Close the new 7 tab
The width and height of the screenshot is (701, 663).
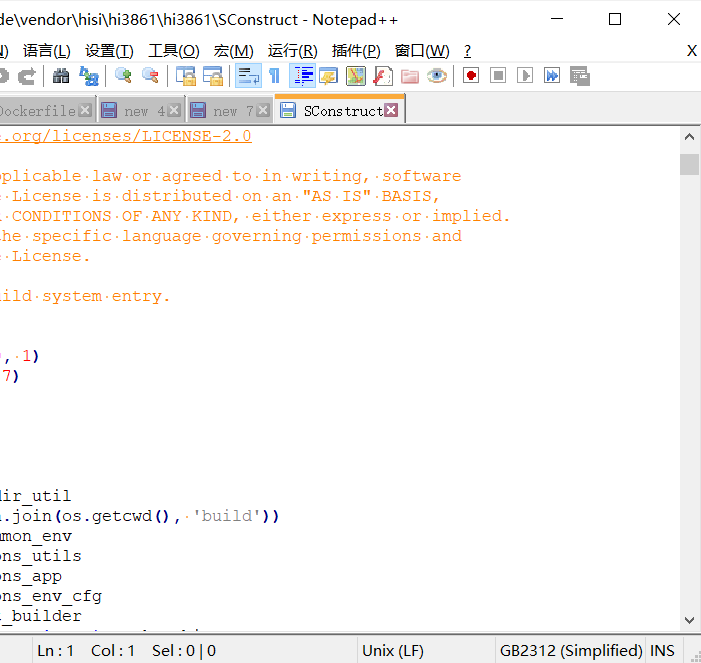click(264, 110)
